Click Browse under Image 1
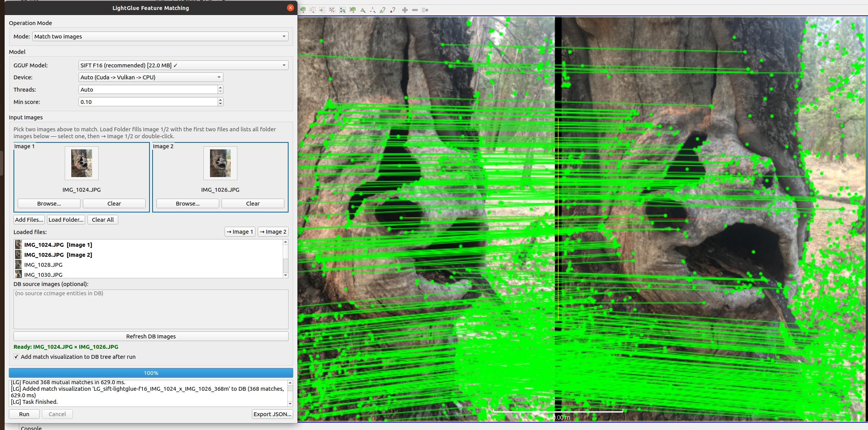The height and width of the screenshot is (430, 868). point(49,204)
